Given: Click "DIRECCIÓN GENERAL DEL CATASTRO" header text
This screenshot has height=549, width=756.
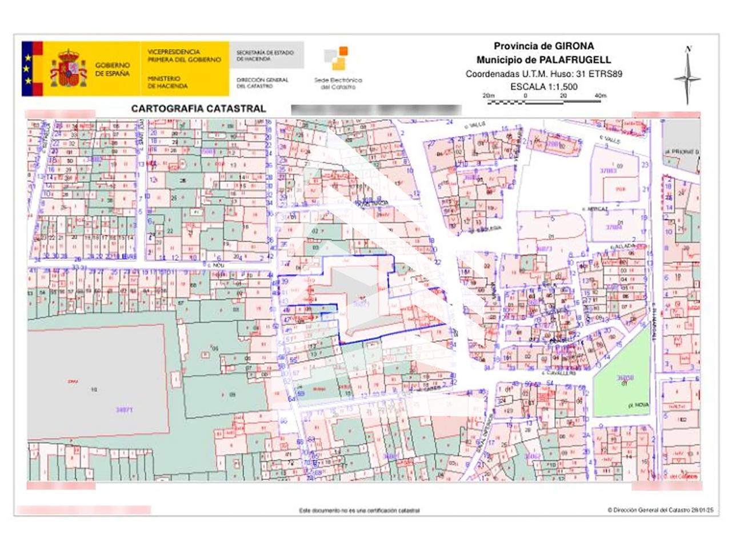Looking at the screenshot, I should [262, 83].
